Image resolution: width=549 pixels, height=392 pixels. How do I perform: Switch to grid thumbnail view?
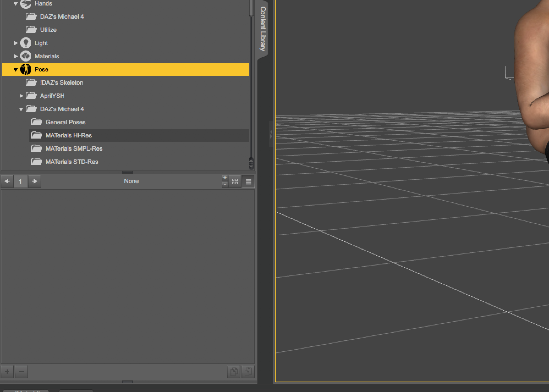tap(235, 182)
